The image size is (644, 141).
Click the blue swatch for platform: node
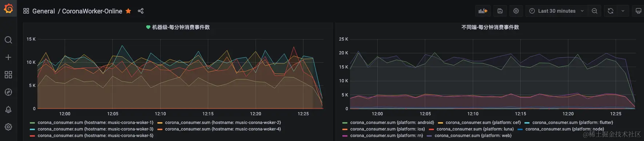(x=520, y=129)
